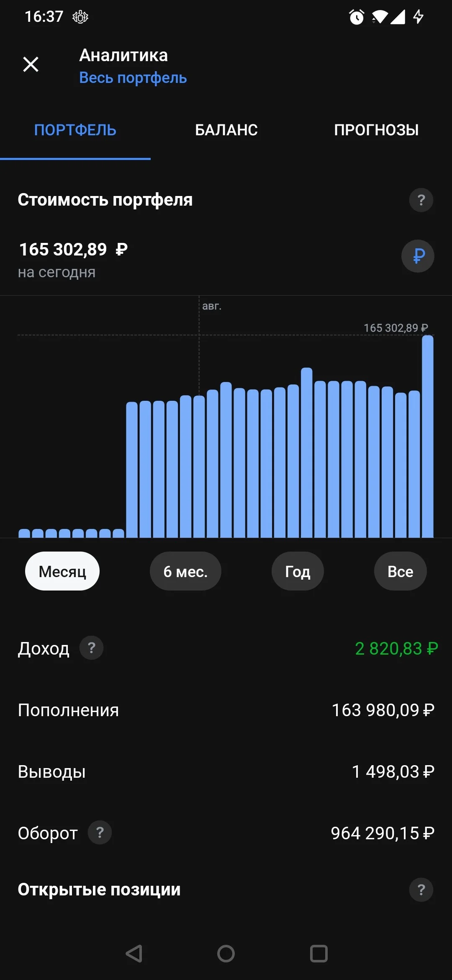Tap the turnover value '964 290,15 ₽'

pos(383,833)
